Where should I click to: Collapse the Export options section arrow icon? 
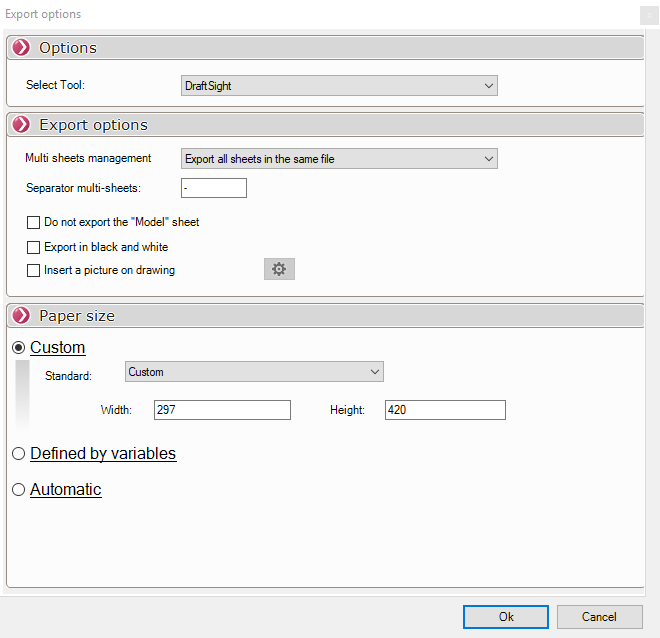click(21, 125)
